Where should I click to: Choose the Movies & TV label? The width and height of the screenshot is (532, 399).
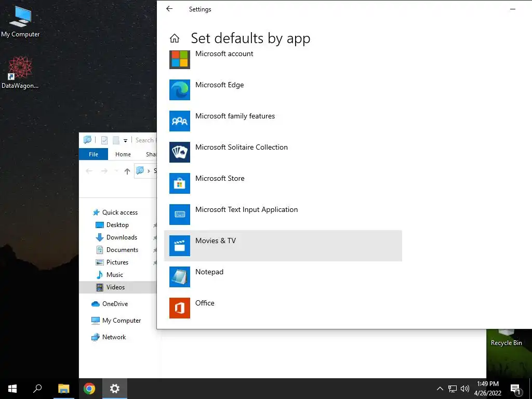pyautogui.click(x=216, y=241)
